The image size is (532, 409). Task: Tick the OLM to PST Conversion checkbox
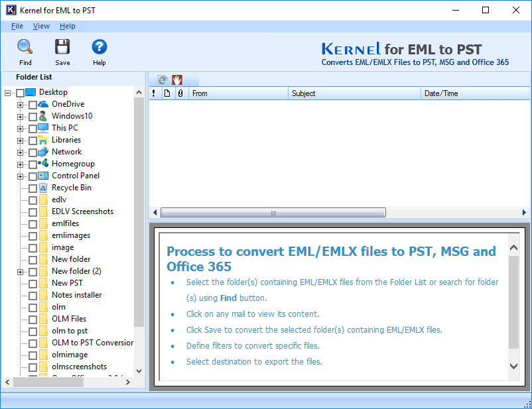coord(33,343)
